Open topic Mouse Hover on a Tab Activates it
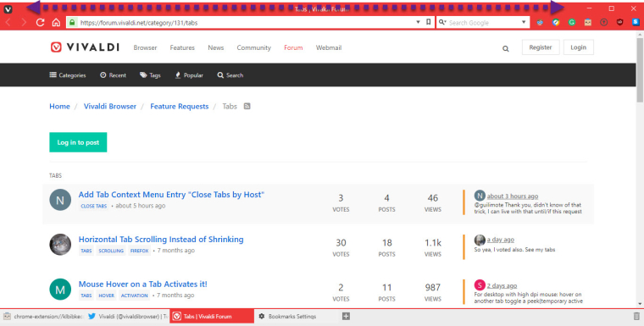The width and height of the screenshot is (644, 326). coord(142,285)
